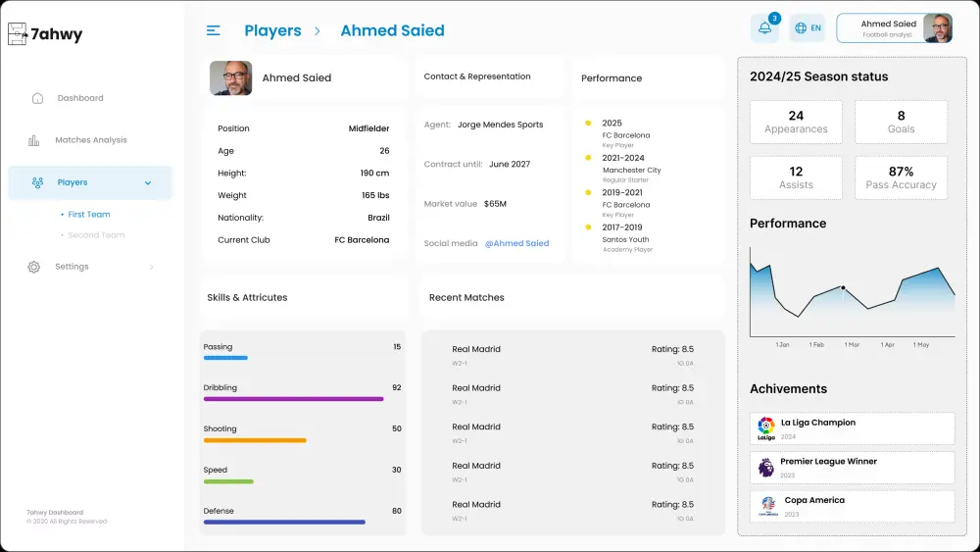
Task: Click the Contact & Representation tab
Action: pos(477,76)
